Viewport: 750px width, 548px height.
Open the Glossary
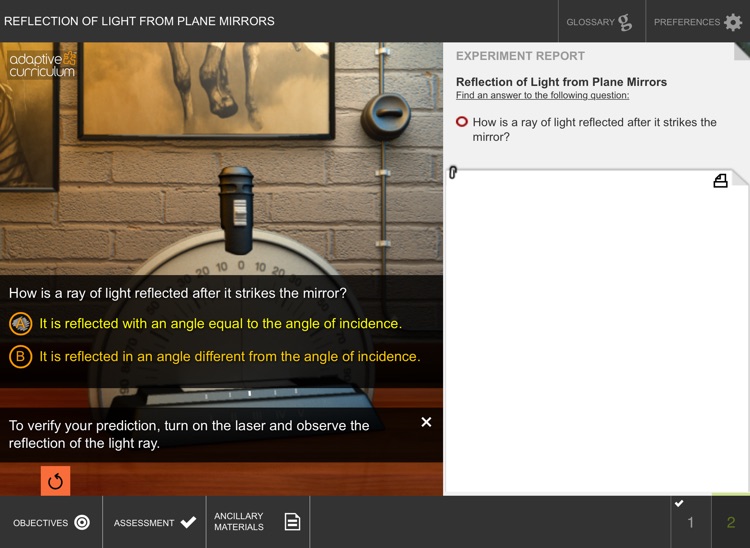(x=601, y=22)
